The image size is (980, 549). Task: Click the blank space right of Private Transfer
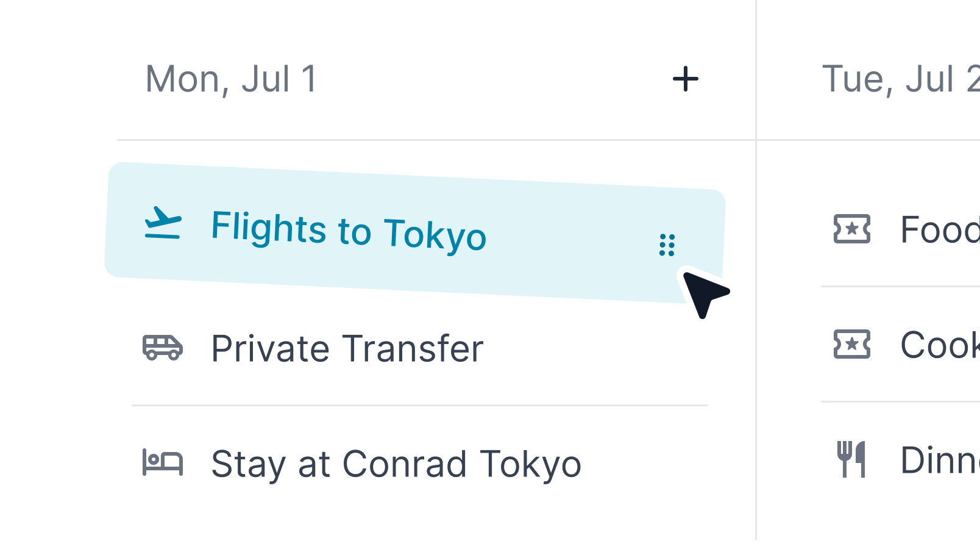pyautogui.click(x=597, y=349)
